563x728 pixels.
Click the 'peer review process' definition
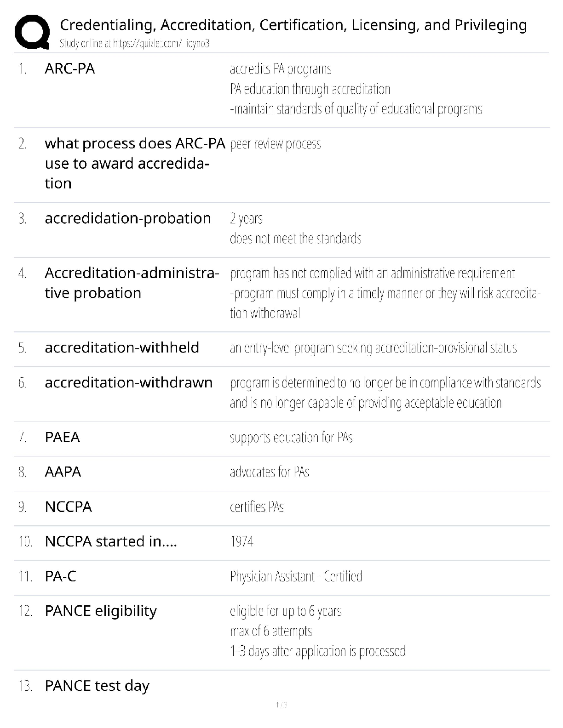click(275, 144)
